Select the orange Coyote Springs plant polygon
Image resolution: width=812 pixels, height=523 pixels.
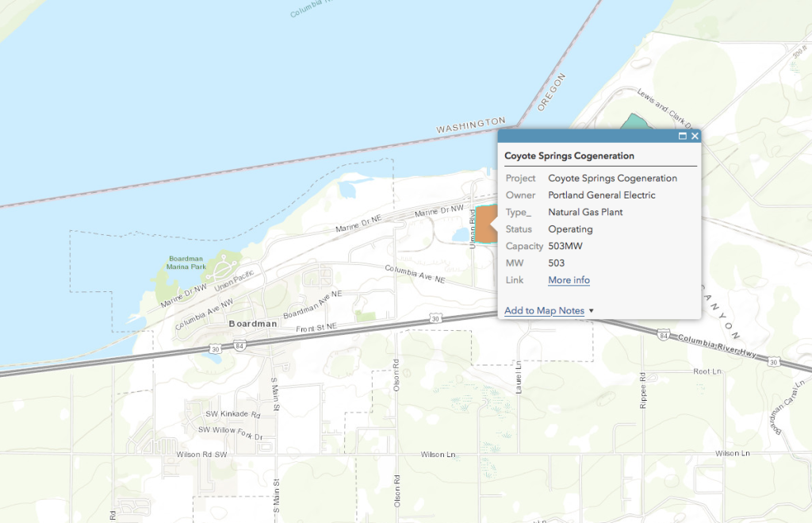482,225
